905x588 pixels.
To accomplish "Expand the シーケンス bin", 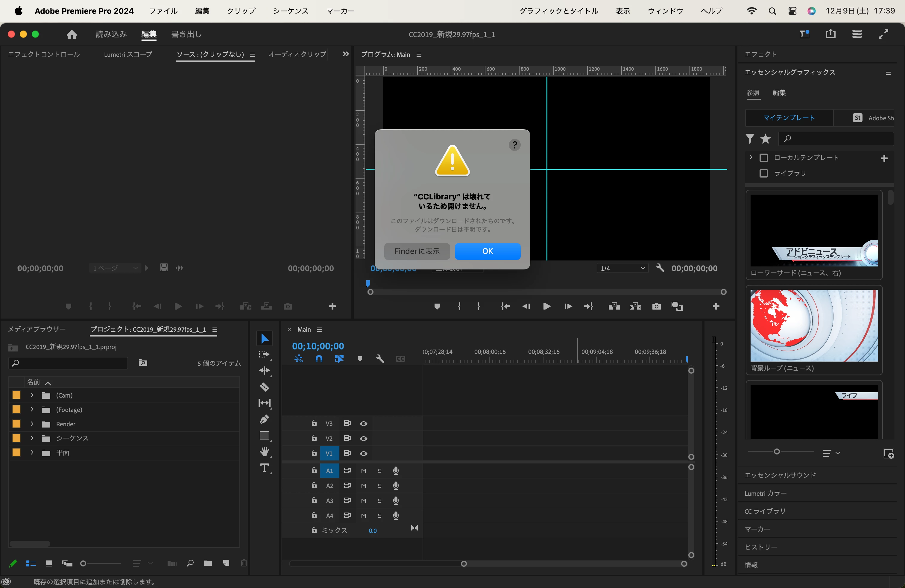I will (32, 438).
